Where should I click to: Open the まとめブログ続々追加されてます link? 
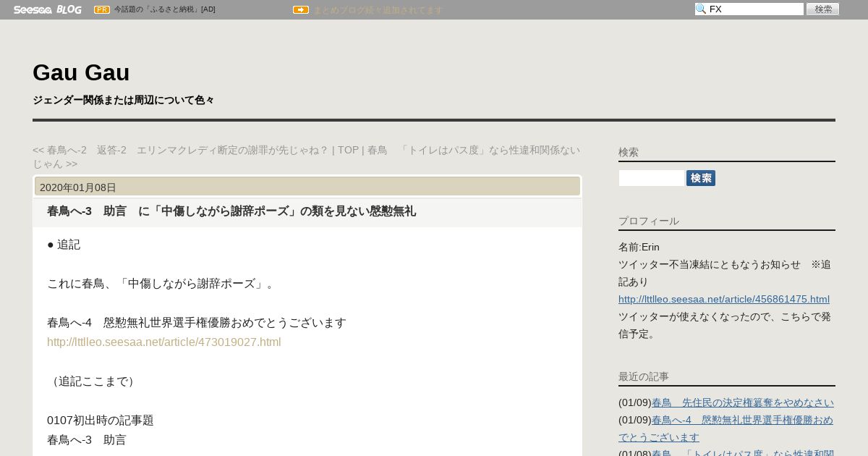(378, 9)
